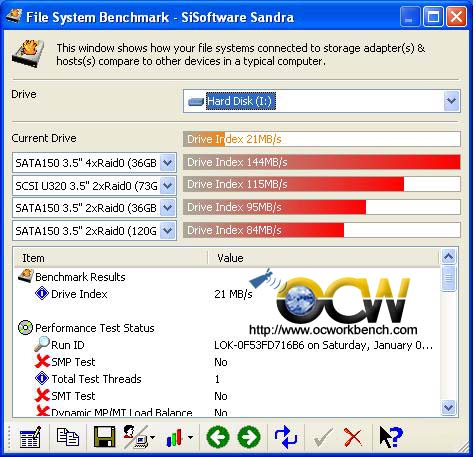Click the red X cancel icon in toolbar
The image size is (476, 457).
pos(353,437)
